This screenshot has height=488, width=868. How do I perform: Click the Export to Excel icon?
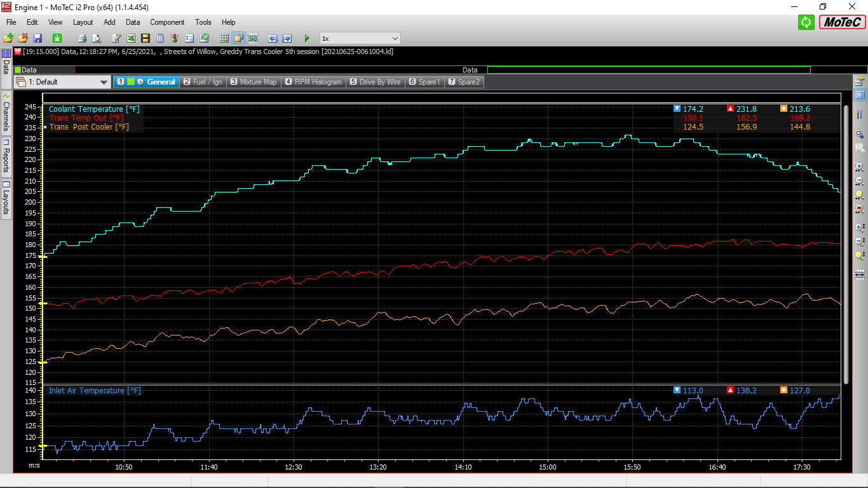click(131, 38)
